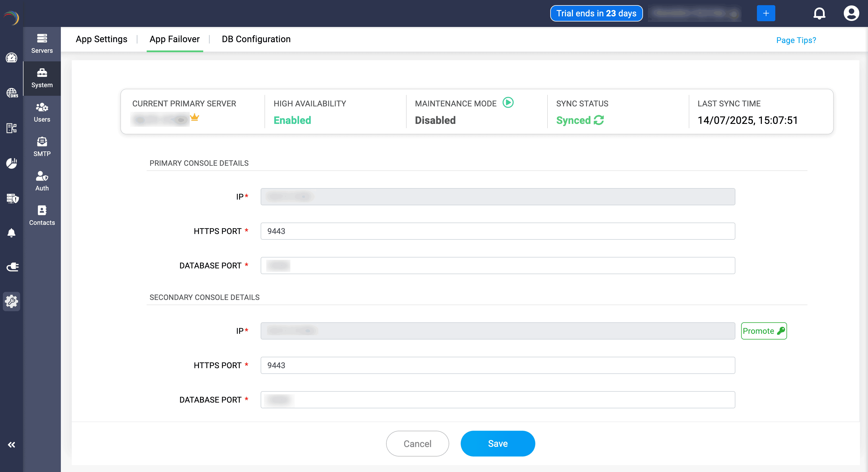Start maintenance mode with play icon
This screenshot has height=472, width=868.
[x=508, y=102]
